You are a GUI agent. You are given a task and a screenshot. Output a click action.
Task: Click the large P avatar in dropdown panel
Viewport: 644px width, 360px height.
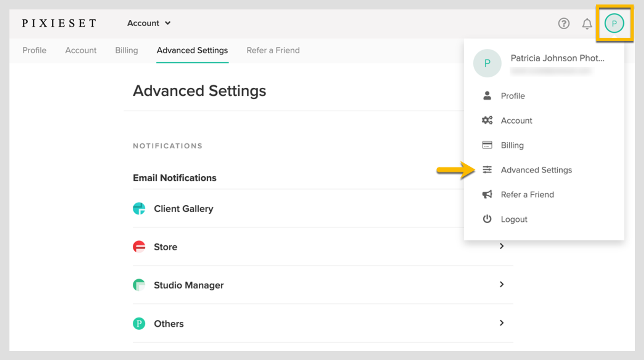pos(487,63)
